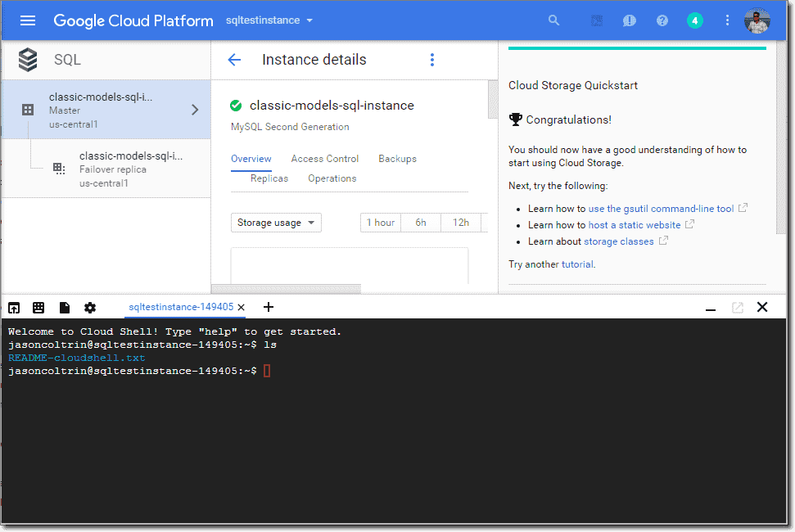Open the Storage usage dropdown
This screenshot has width=795, height=532.
(276, 222)
